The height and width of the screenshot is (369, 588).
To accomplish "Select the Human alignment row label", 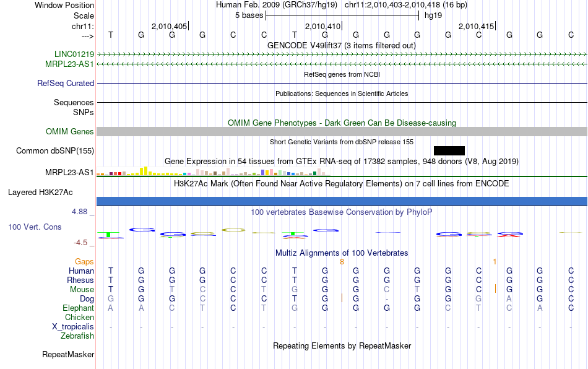I will (81, 271).
